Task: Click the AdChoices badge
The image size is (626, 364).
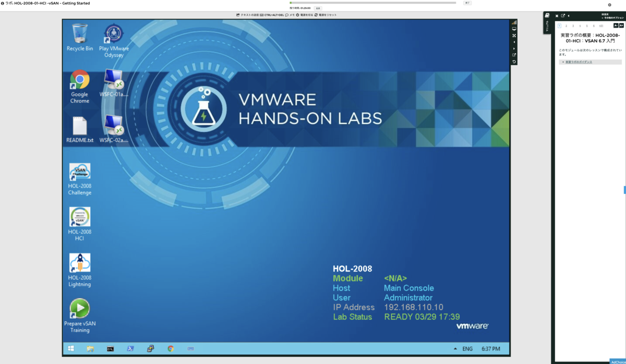Action: (x=618, y=361)
